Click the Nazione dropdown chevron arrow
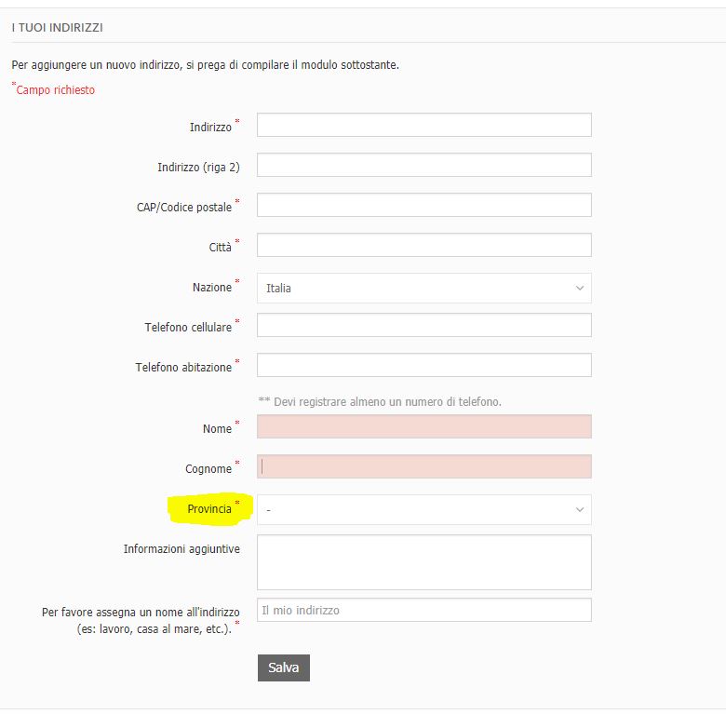Image resolution: width=726 pixels, height=728 pixels. click(x=580, y=289)
